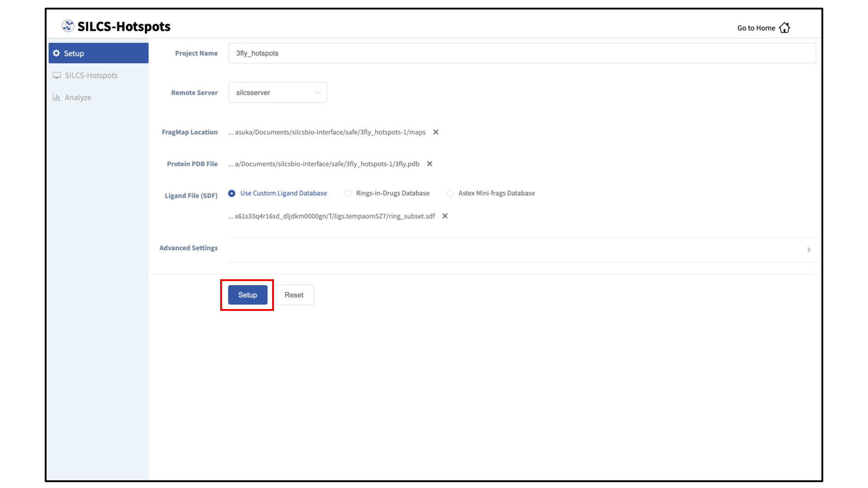Remove the ring_subset.sdf ligand file
This screenshot has height=488, width=868.
(x=445, y=216)
